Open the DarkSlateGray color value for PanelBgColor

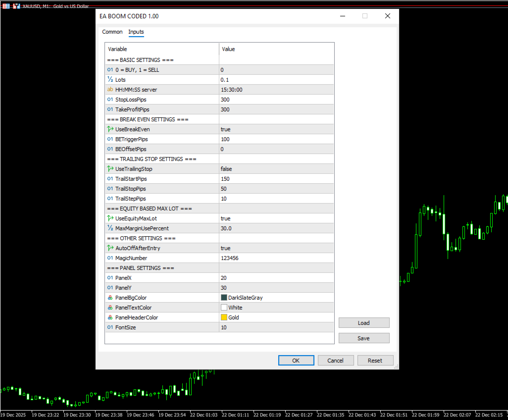coord(276,298)
